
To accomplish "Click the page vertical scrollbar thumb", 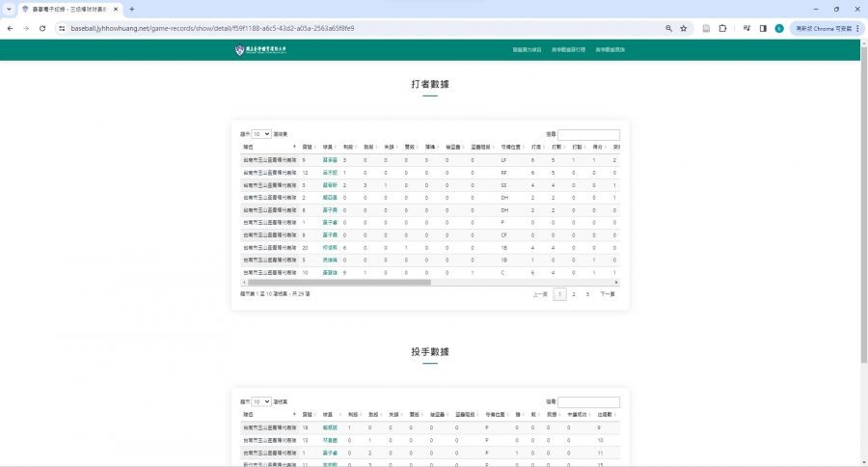I will point(863,203).
